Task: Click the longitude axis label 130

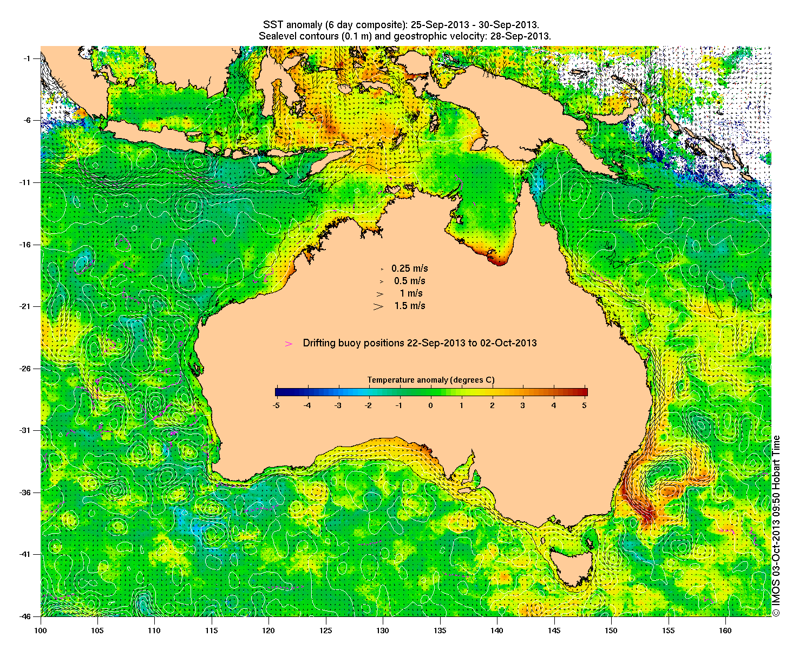Action: 382,631
